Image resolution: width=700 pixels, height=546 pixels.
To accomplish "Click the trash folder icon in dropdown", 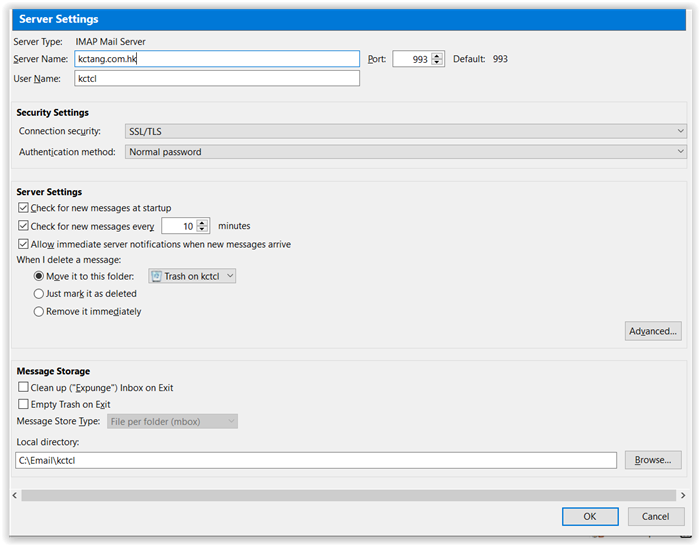I will 156,276.
